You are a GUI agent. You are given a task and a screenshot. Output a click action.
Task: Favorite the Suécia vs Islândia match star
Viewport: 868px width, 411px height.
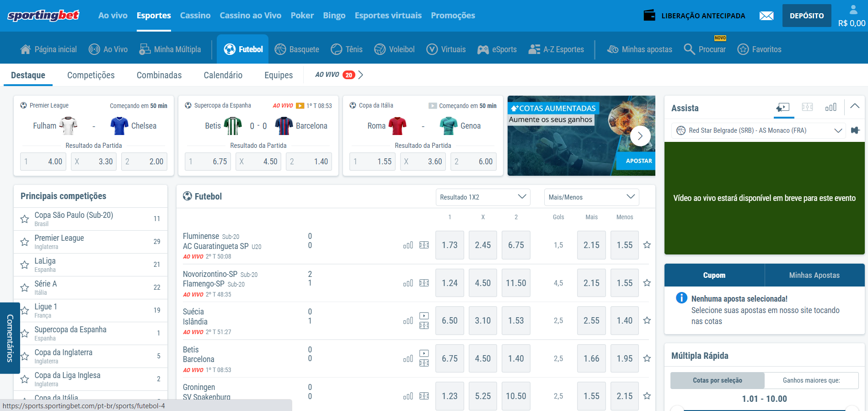(647, 321)
